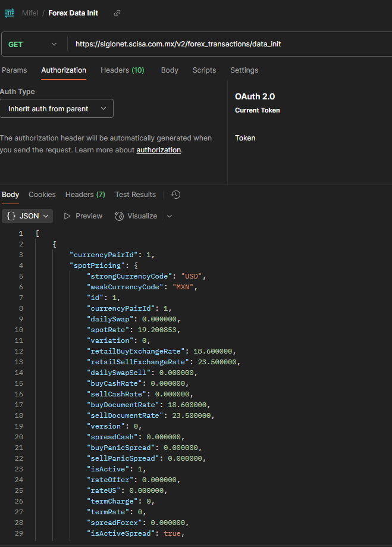Image resolution: width=392 pixels, height=547 pixels.
Task: Select the request Settings tab
Action: click(244, 70)
